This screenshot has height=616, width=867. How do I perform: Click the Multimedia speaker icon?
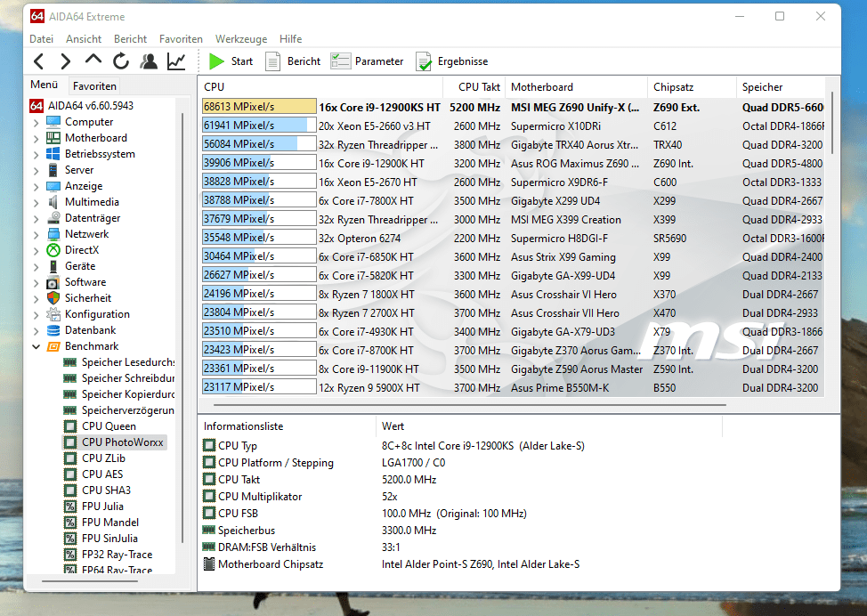(53, 202)
